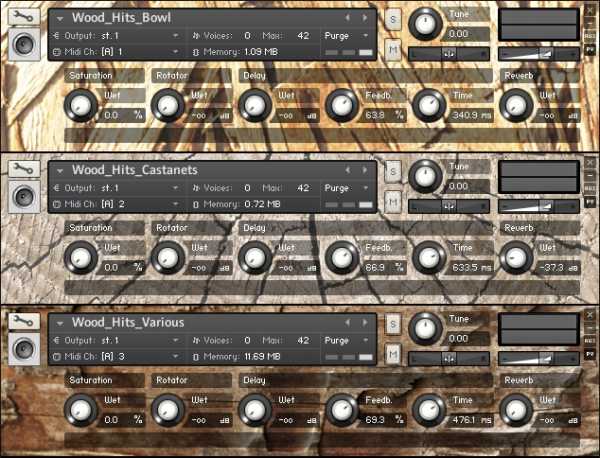Click Tune value 0.00 of Wood_Hits_Castanets
Viewport: 600px width, 458px height.
click(458, 186)
